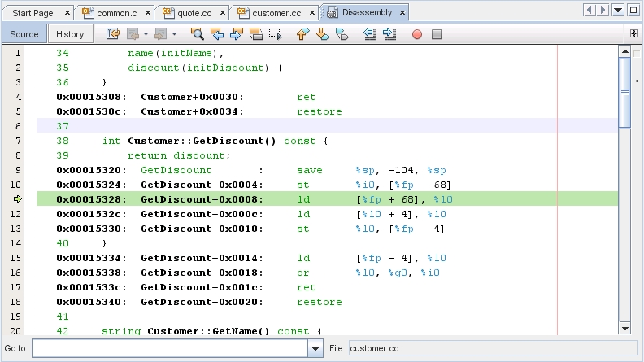
Task: Click Find Previous Occurrence icon
Action: tap(217, 34)
